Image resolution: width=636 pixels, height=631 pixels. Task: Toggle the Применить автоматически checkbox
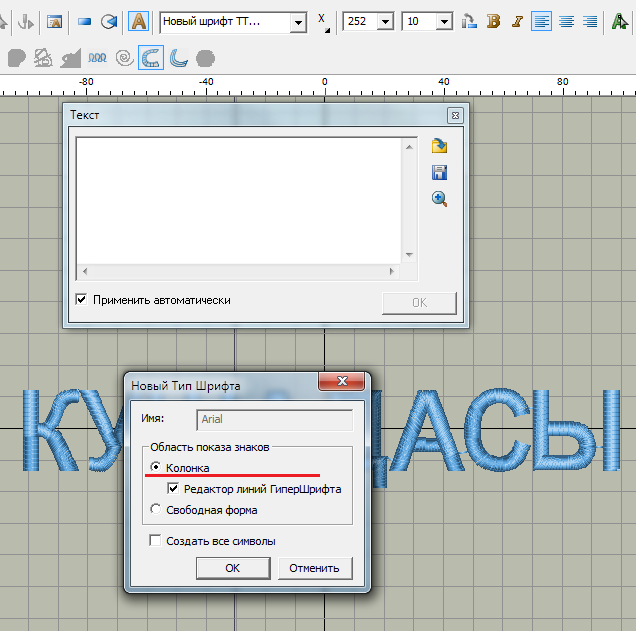(x=82, y=299)
